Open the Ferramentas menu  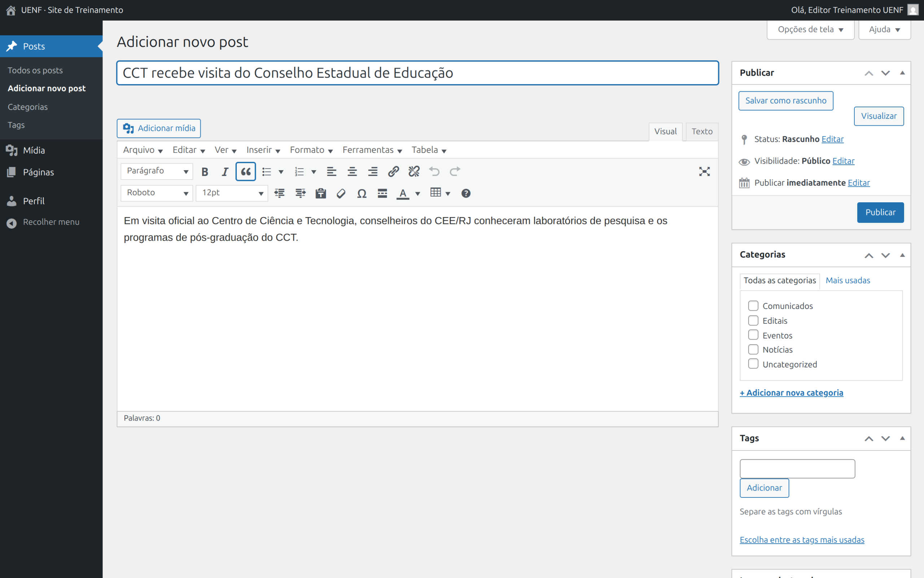point(372,150)
